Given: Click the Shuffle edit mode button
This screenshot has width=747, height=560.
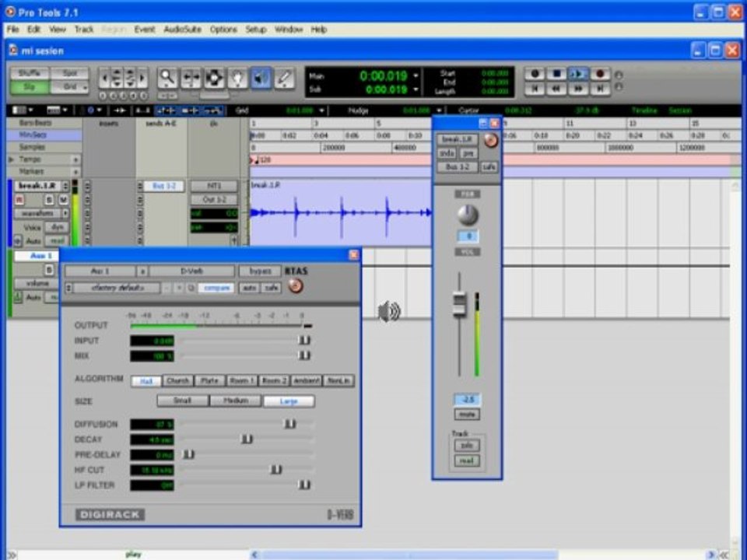Looking at the screenshot, I should click(x=30, y=73).
